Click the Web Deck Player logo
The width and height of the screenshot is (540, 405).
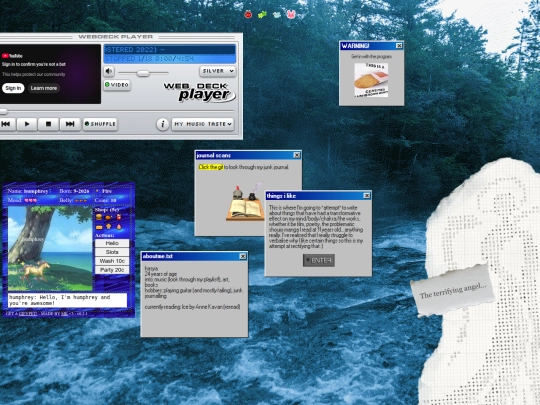click(x=199, y=92)
